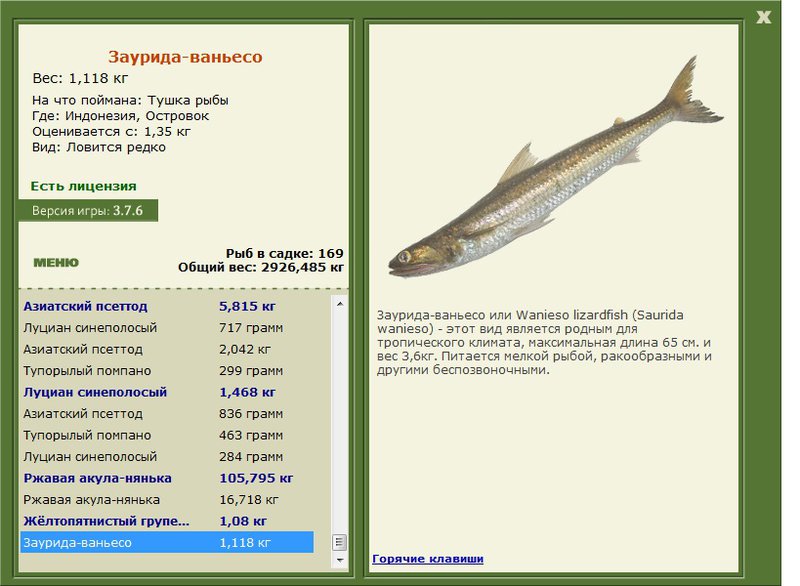Select Азиатский псеттод 2,042 кг row

click(167, 349)
